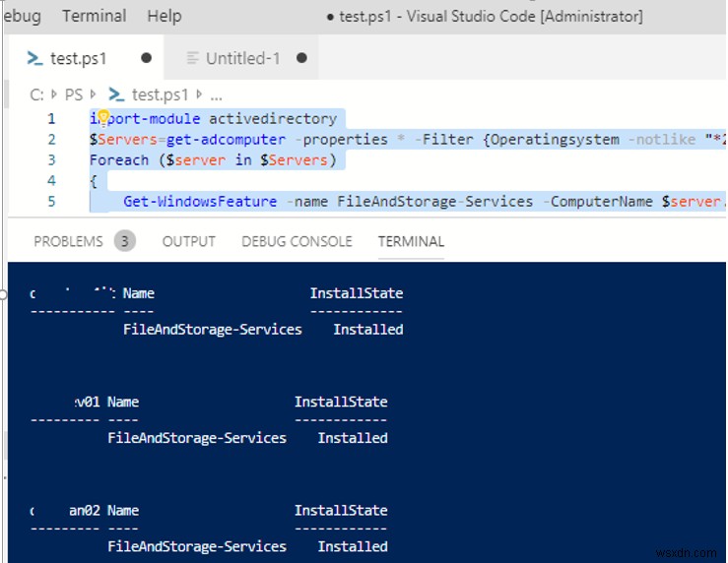
Task: Open the TERMINAL panel tab
Action: pyautogui.click(x=412, y=241)
